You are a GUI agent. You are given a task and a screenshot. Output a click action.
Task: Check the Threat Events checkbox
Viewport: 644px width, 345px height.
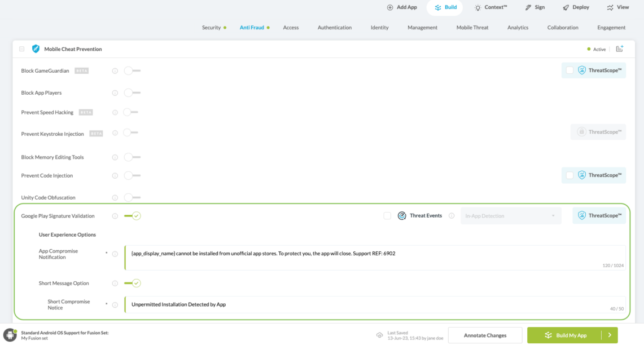(x=387, y=216)
